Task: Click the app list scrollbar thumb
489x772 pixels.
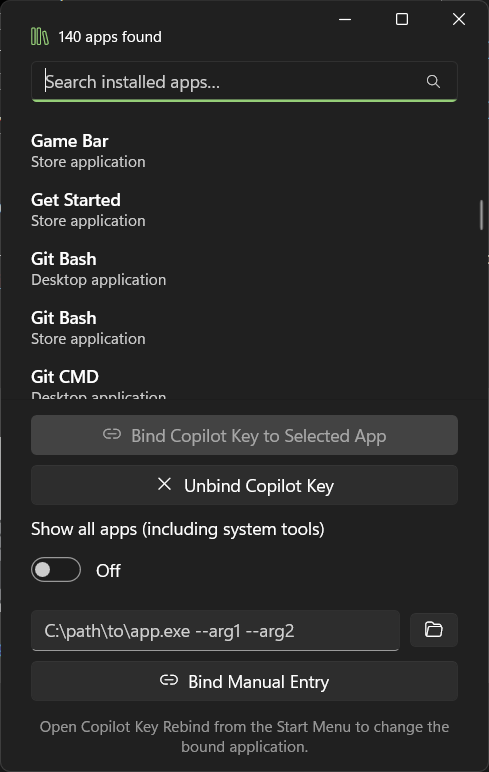Action: coord(482,215)
